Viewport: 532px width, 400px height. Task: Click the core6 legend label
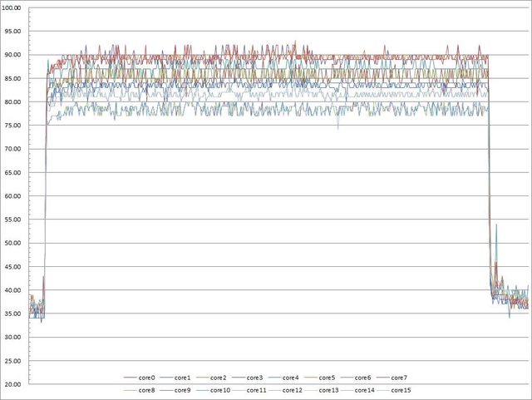(362, 378)
